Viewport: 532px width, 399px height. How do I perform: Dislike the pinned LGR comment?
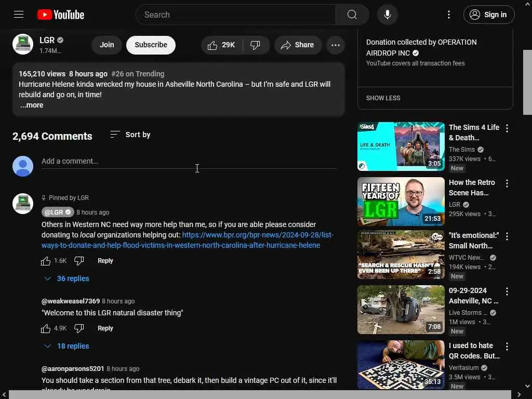(x=79, y=261)
